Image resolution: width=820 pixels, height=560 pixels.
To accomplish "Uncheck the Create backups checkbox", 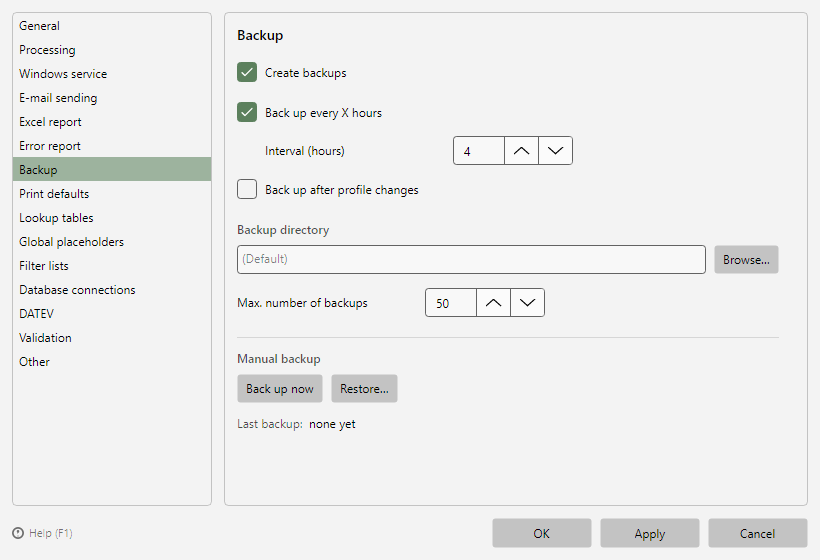I will click(247, 72).
